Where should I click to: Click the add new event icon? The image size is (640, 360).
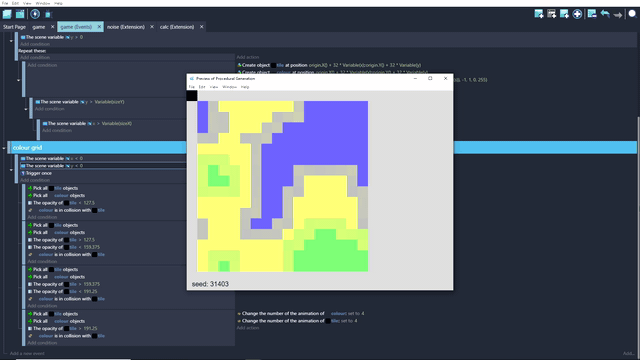click(539, 14)
